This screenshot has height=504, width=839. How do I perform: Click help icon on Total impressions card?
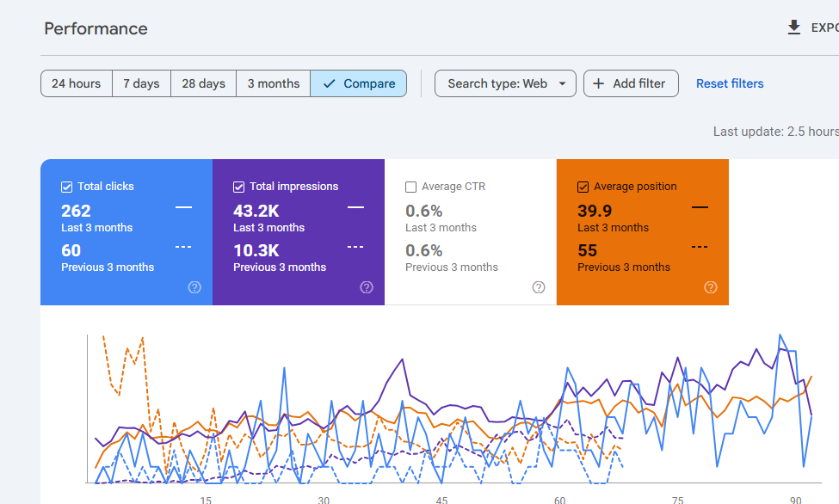(367, 287)
